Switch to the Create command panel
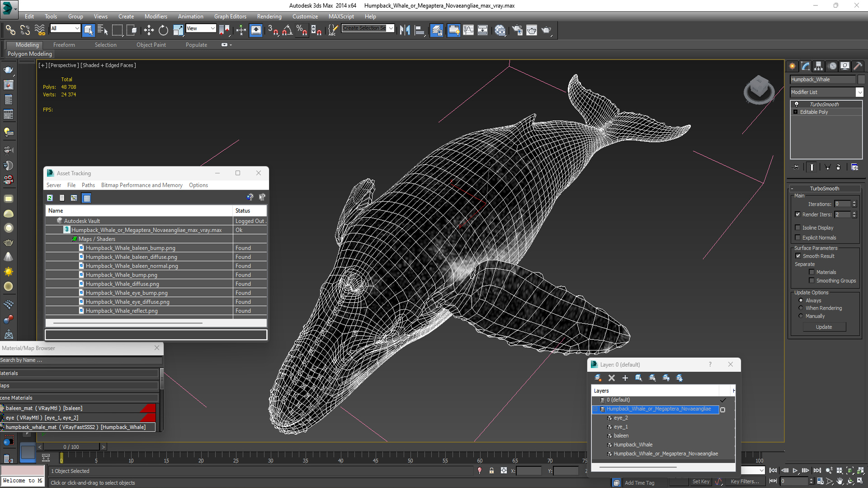Image resolution: width=868 pixels, height=488 pixels. click(793, 66)
